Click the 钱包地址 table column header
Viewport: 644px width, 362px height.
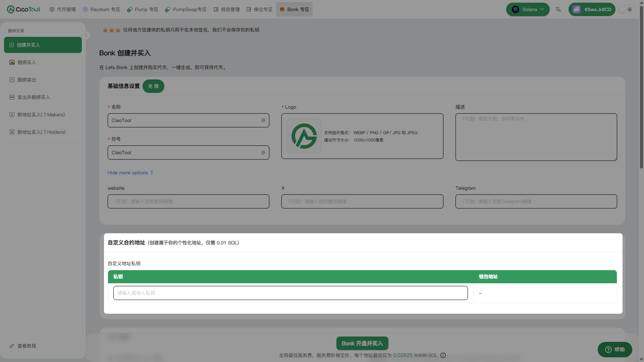coord(545,277)
